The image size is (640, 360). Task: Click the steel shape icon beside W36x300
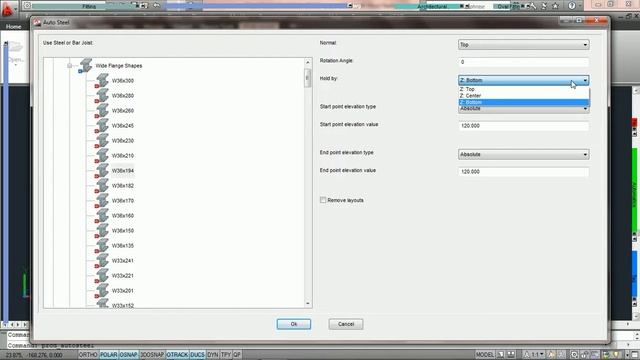pyautogui.click(x=102, y=80)
